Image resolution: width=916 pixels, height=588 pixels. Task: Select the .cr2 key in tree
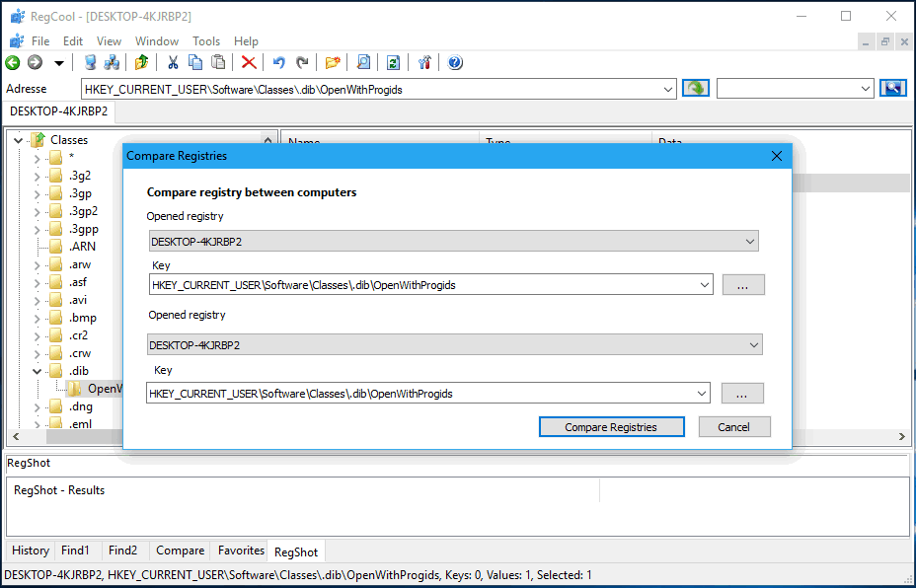click(78, 335)
